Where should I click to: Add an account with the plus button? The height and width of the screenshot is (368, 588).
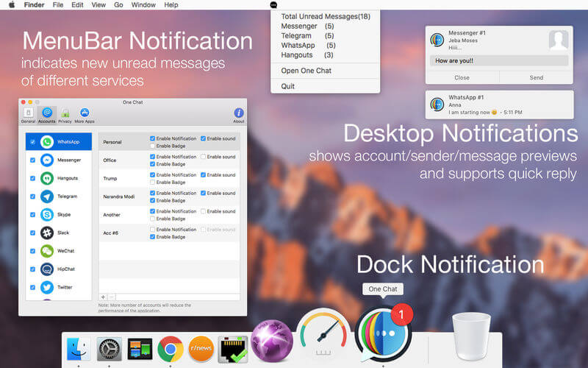[103, 297]
